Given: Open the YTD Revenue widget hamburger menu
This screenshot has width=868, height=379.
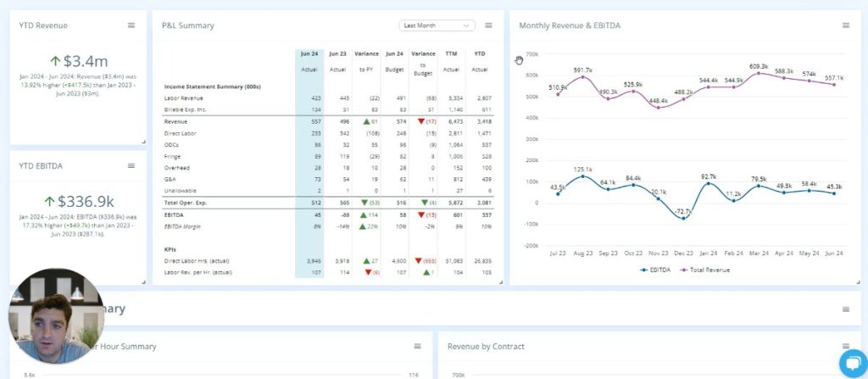Looking at the screenshot, I should (131, 25).
